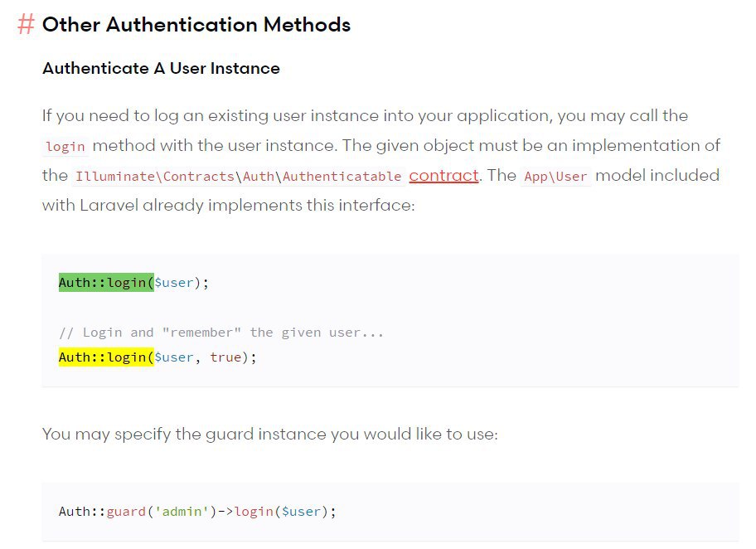Click the '// Login and "remember"' comment line

coord(221,333)
